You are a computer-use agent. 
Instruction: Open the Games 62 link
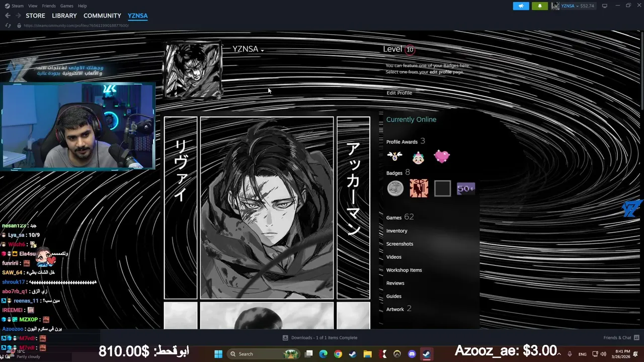coord(400,217)
